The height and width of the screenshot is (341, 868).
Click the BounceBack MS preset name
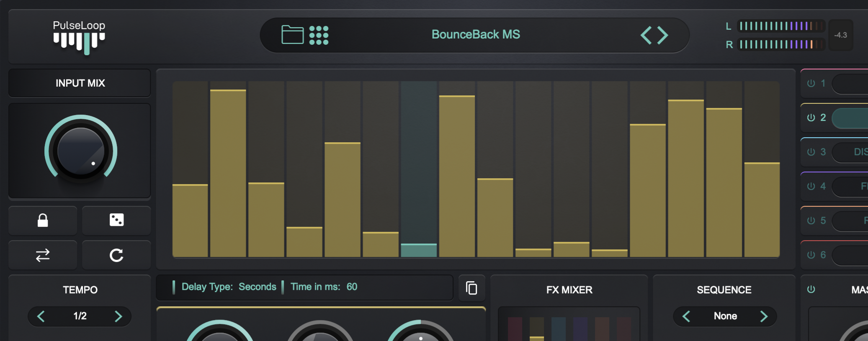(x=476, y=35)
